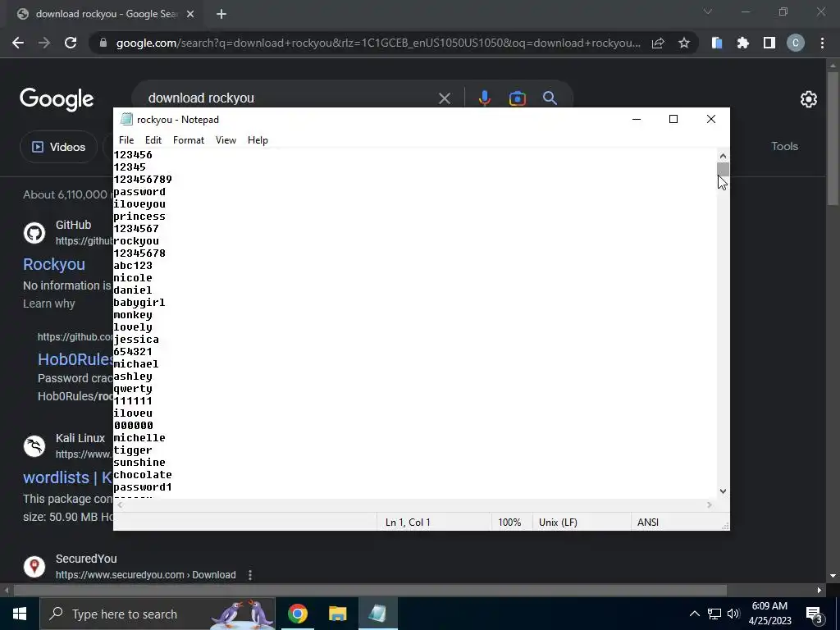Open SecuredYou result options menu
The height and width of the screenshot is (630, 840).
click(250, 575)
